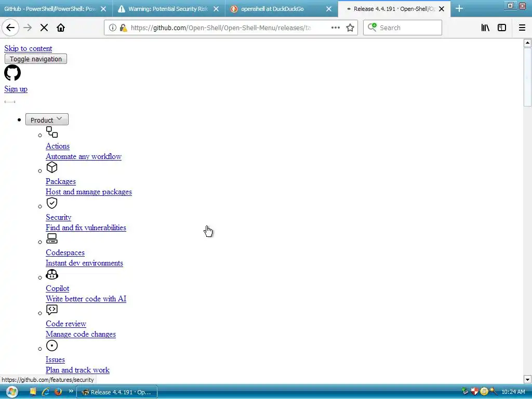The image size is (532, 399).
Task: Open Instant dev environments link
Action: [x=85, y=263]
